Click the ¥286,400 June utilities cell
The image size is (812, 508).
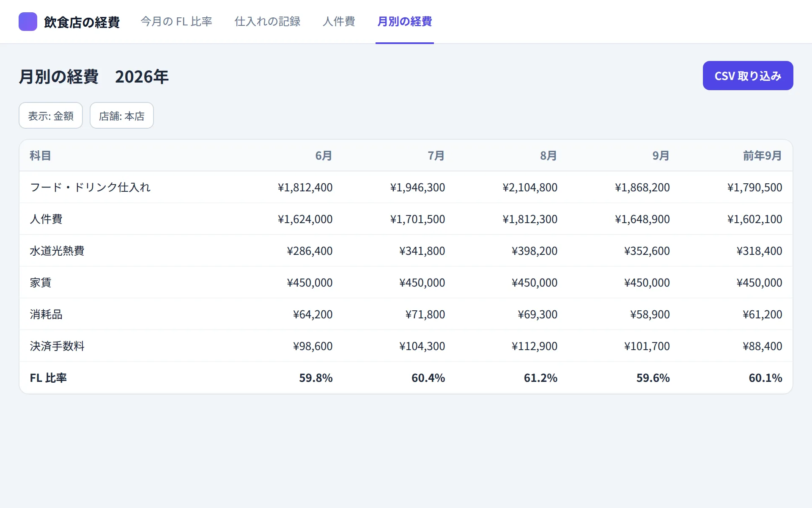point(310,251)
